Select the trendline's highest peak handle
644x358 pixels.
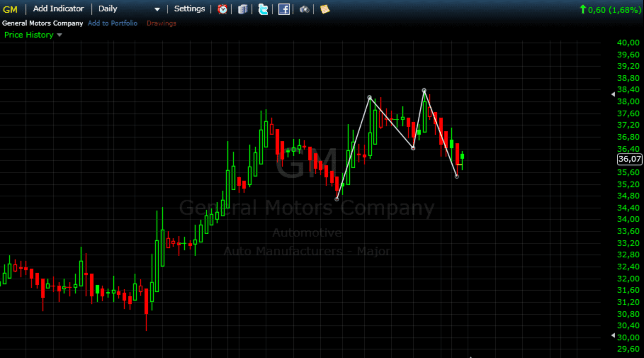click(424, 90)
